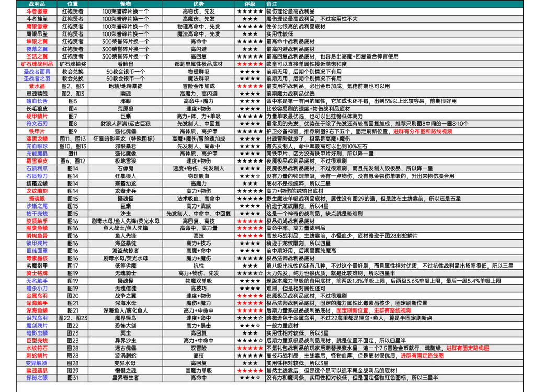Click the 龙纹雕刻 loot name
This screenshot has width=533, height=392.
coord(37,191)
